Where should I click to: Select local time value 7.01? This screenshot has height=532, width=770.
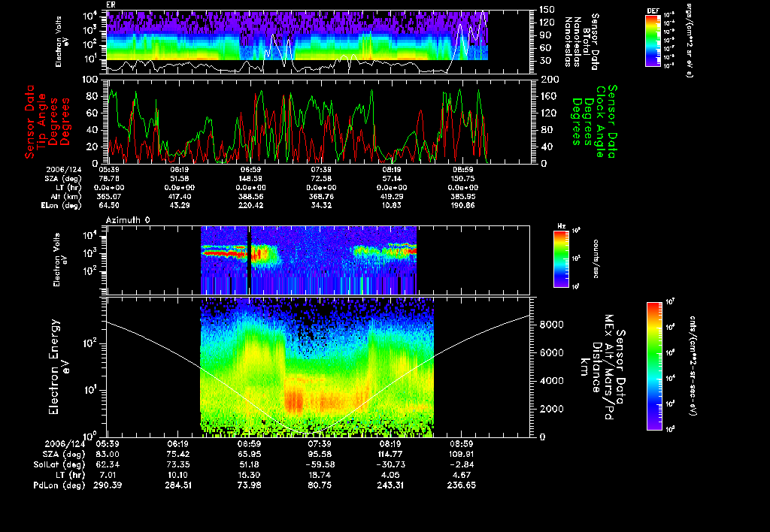click(x=108, y=475)
